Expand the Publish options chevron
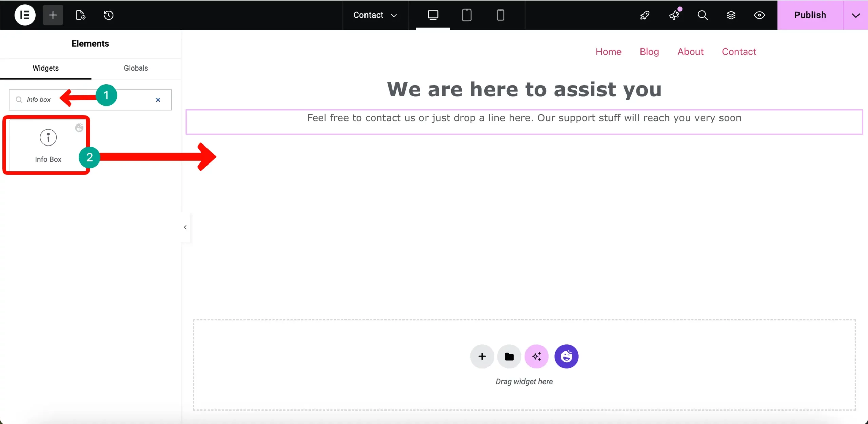The width and height of the screenshot is (868, 424). coord(855,15)
